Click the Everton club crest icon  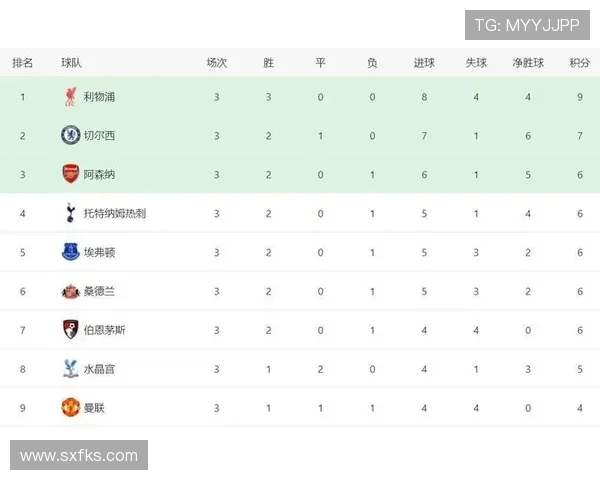(70, 252)
